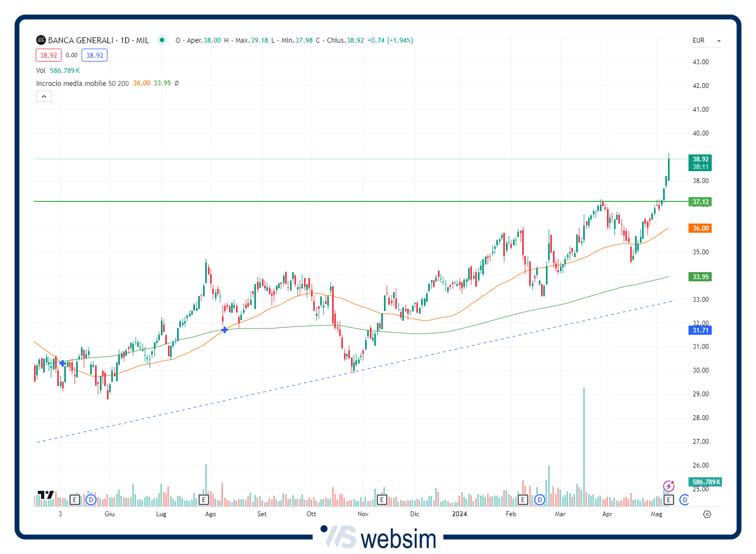Click the BANCA GENERALI symbol title text
Viewport: 756px width, 554px height.
click(x=80, y=40)
